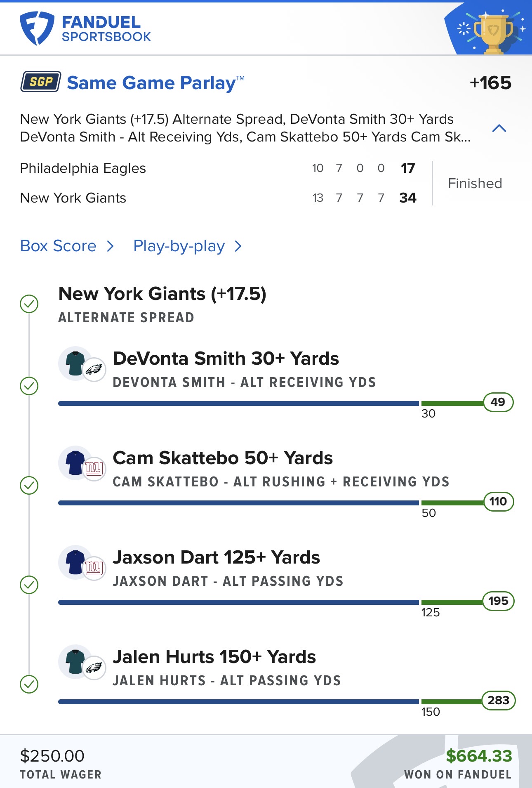Click the checkmark next to DeVonta Smith leg
Viewport: 532px width, 788px height.
tap(29, 386)
